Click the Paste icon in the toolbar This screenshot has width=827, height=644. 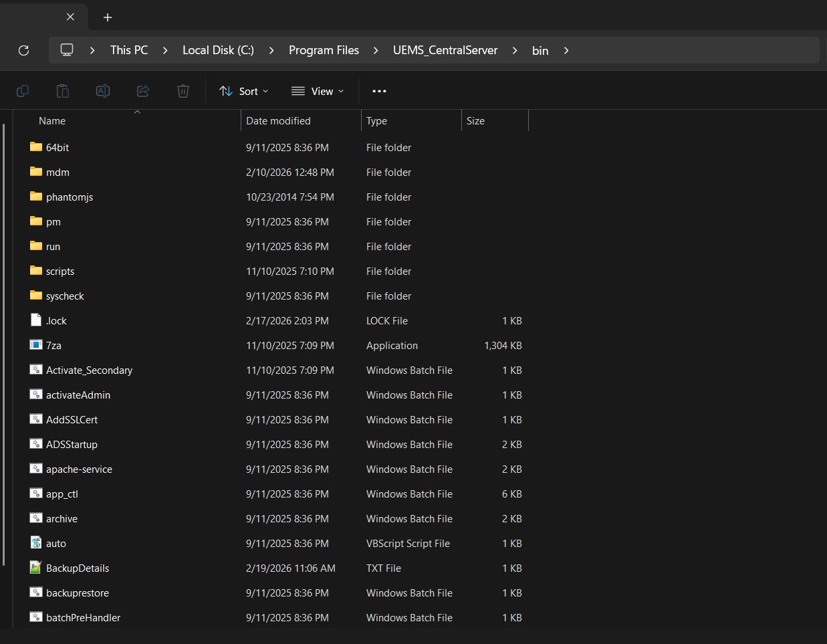coord(62,91)
